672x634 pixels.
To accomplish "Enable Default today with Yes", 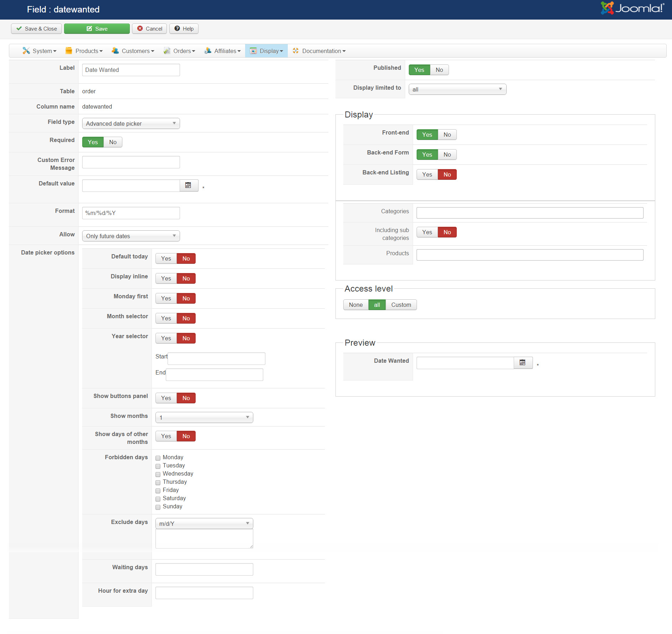I will (x=166, y=258).
